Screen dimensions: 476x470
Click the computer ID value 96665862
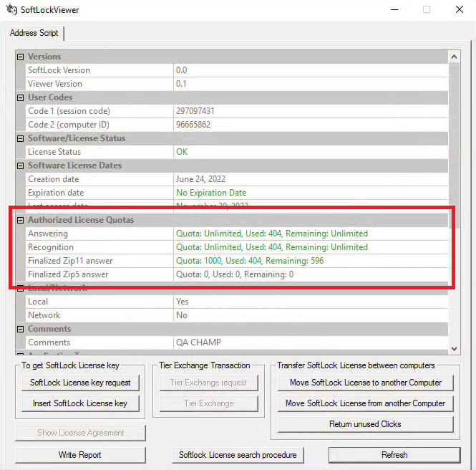(x=193, y=125)
